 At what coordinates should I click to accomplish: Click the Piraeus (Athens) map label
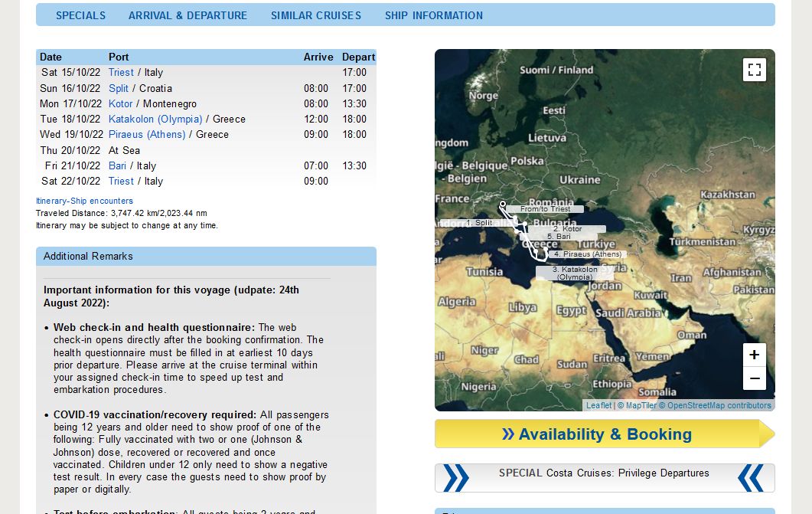coord(588,254)
